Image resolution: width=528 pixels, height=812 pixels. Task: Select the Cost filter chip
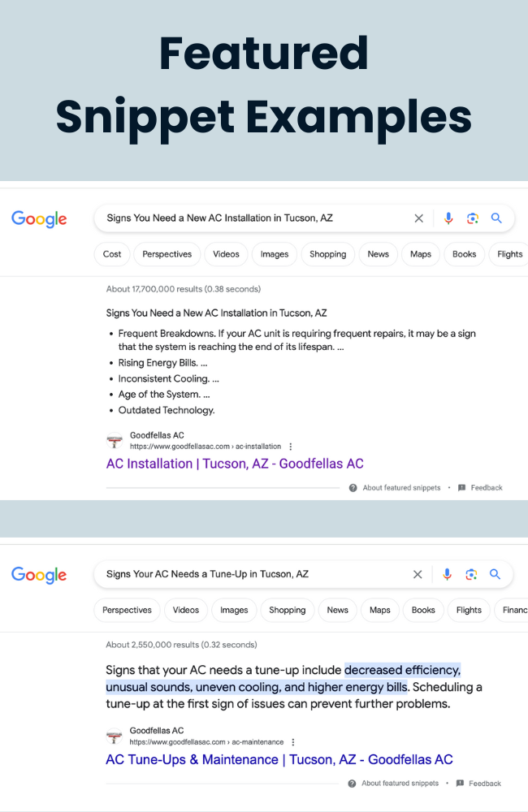pyautogui.click(x=112, y=254)
